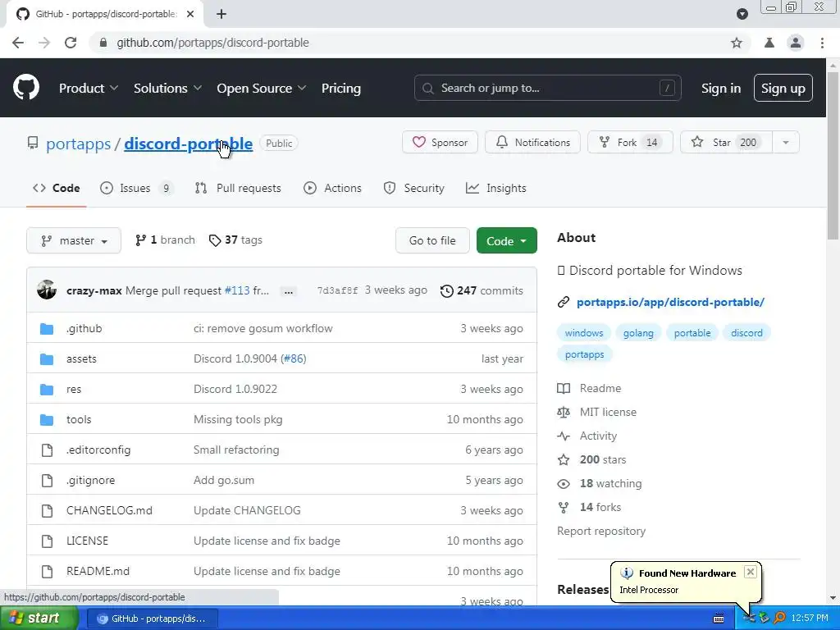Expand the Star lists dropdown arrow
The height and width of the screenshot is (630, 840).
(x=785, y=143)
